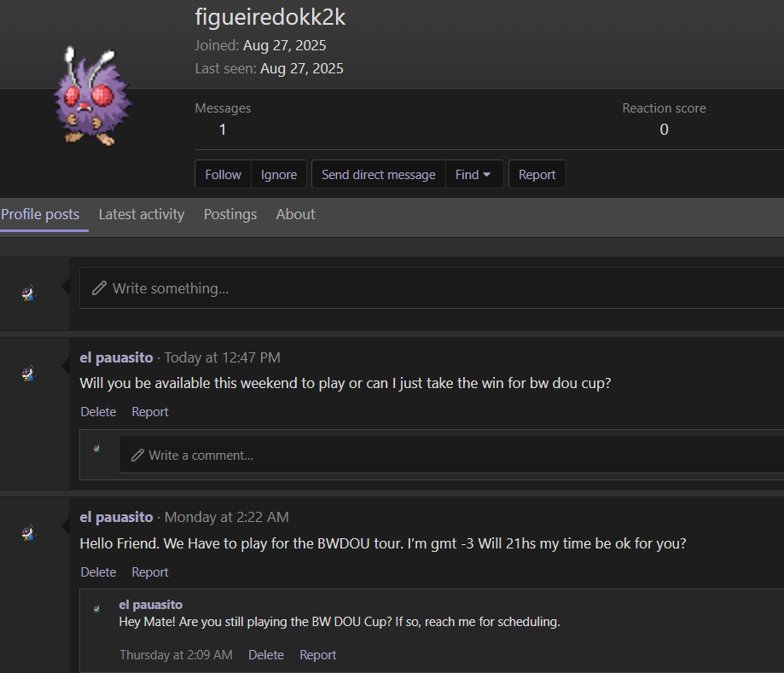Click small avatar beside Hey Mate comment
Image resolution: width=784 pixels, height=673 pixels.
(97, 608)
